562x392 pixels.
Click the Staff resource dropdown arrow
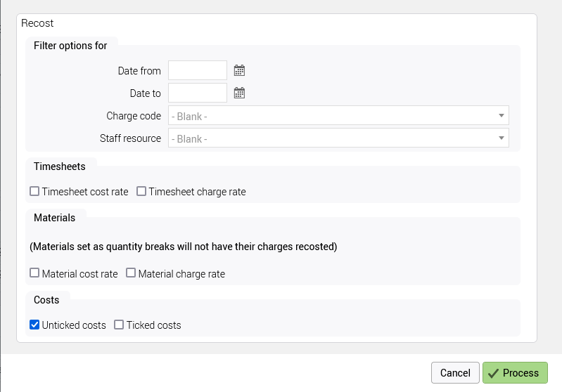(501, 138)
